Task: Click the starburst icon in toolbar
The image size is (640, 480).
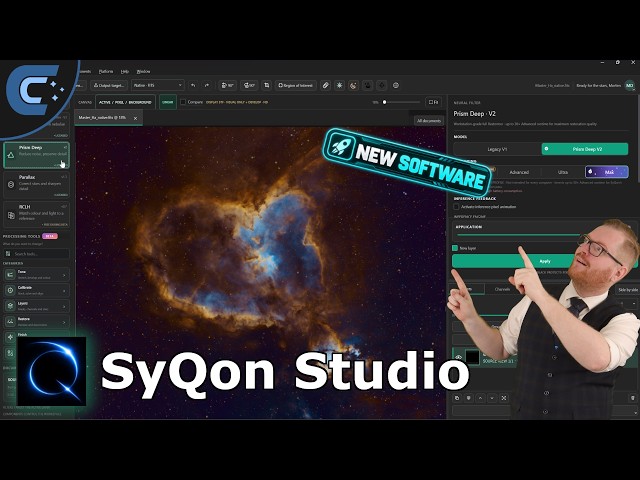Action: pyautogui.click(x=339, y=85)
